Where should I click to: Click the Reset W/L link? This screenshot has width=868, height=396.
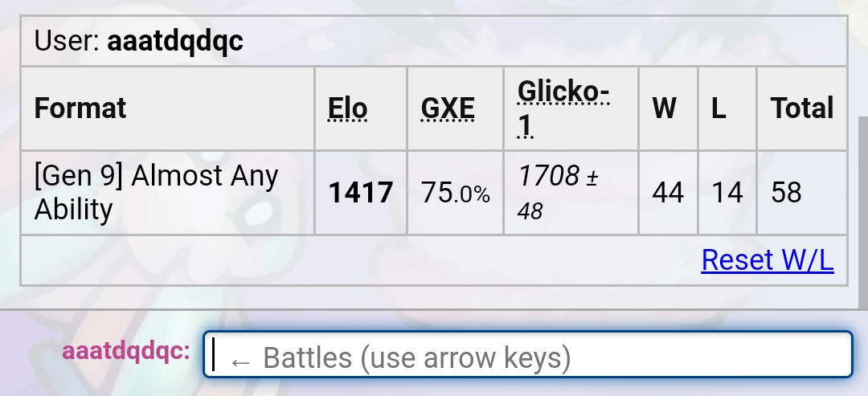pos(768,260)
